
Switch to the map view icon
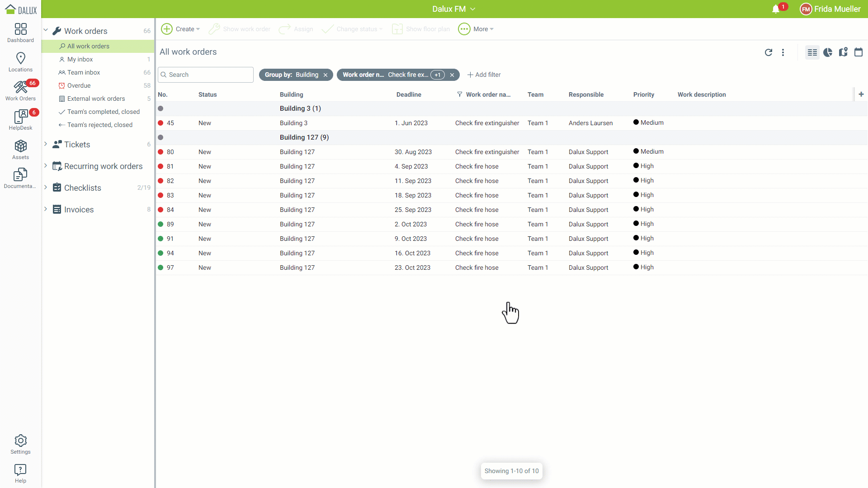click(x=843, y=52)
